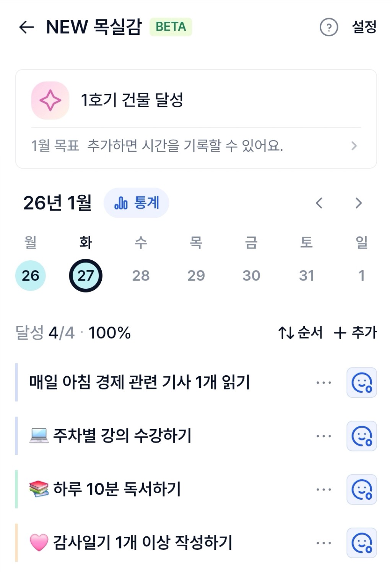Image resolution: width=392 pixels, height=572 pixels.
Task: Expand the 1월 목표 추가 row chevron
Action: (x=354, y=146)
